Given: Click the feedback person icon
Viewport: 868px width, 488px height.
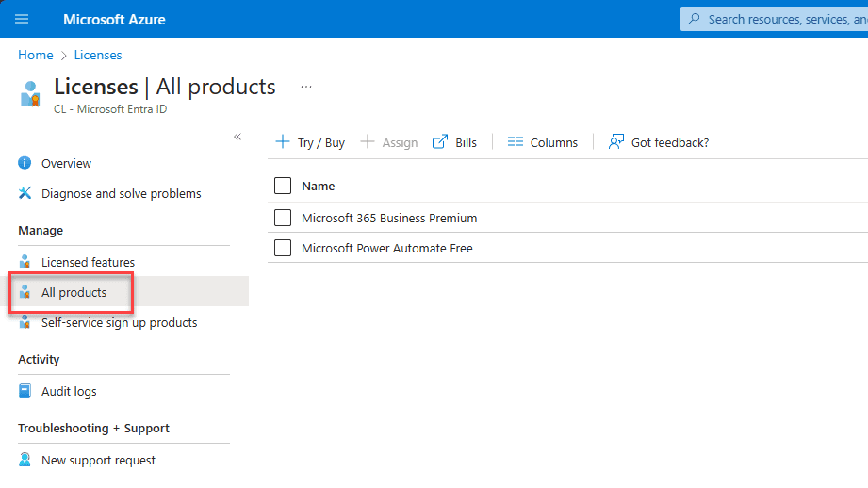Looking at the screenshot, I should pos(616,141).
